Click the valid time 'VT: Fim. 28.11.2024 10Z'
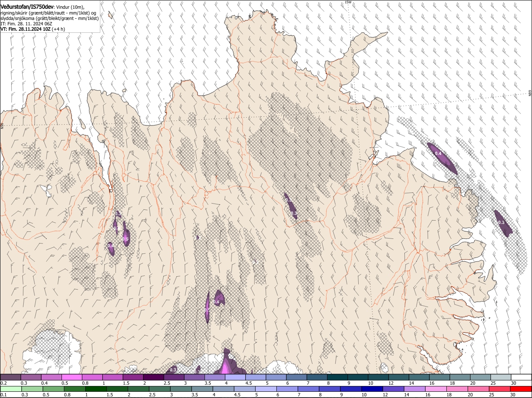 pyautogui.click(x=25, y=29)
